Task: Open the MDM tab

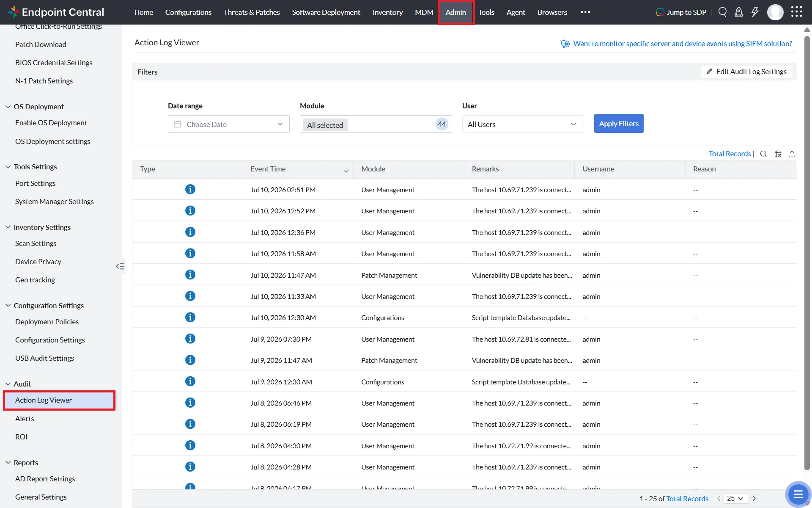Action: (x=424, y=12)
